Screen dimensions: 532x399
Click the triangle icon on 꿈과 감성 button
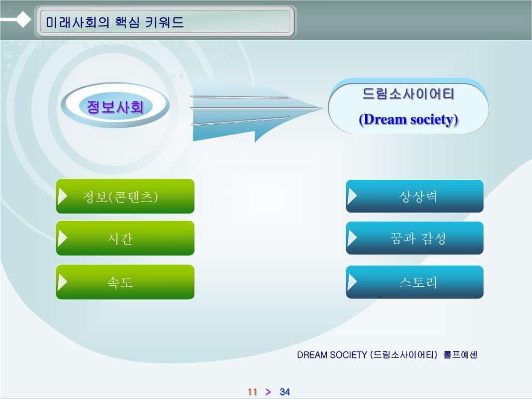point(352,238)
